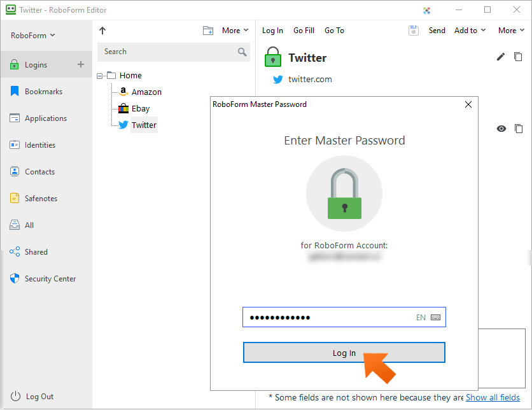Copy the password field value with copy icon
Image resolution: width=532 pixels, height=410 pixels.
click(519, 129)
